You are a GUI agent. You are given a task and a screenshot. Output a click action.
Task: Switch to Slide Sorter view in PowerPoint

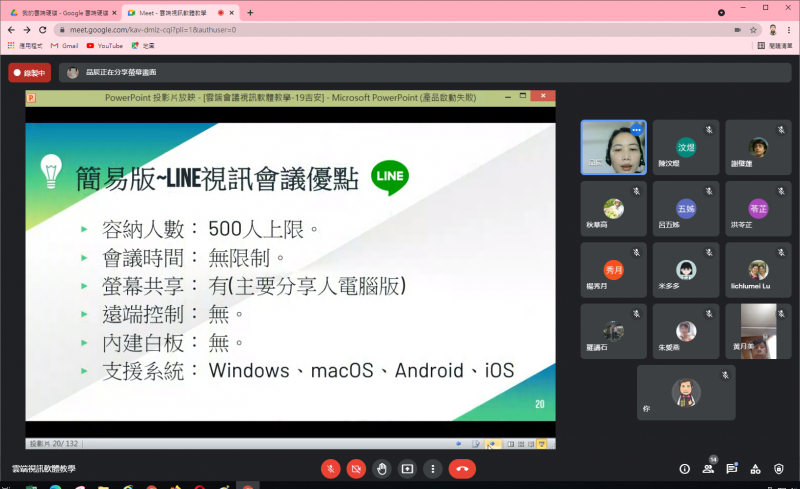click(x=521, y=444)
